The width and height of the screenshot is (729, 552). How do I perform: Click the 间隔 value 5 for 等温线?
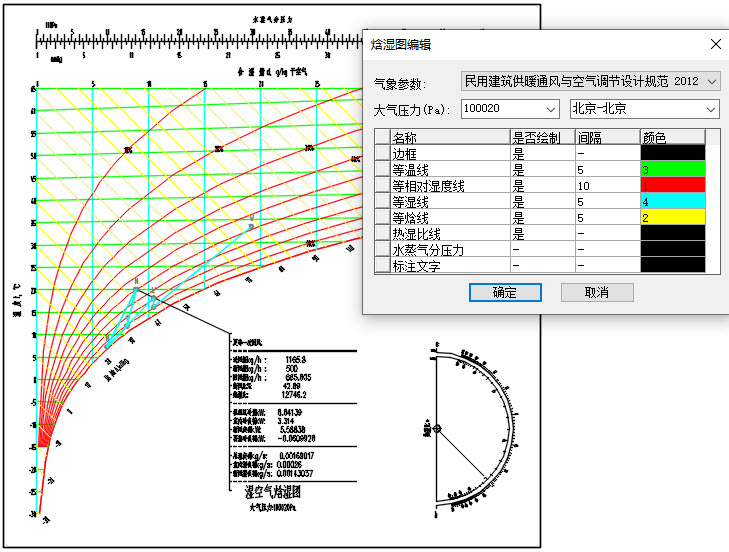click(x=608, y=169)
